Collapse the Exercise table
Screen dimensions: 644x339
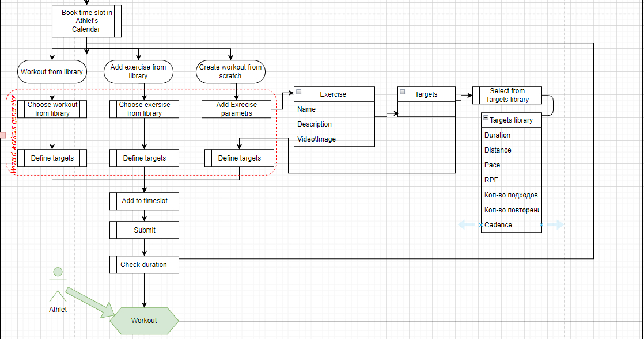(299, 92)
